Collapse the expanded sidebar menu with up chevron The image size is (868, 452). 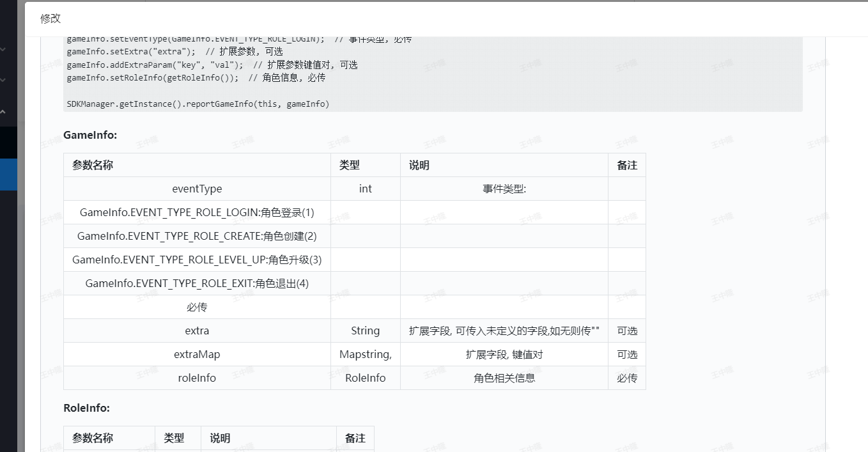click(x=3, y=111)
